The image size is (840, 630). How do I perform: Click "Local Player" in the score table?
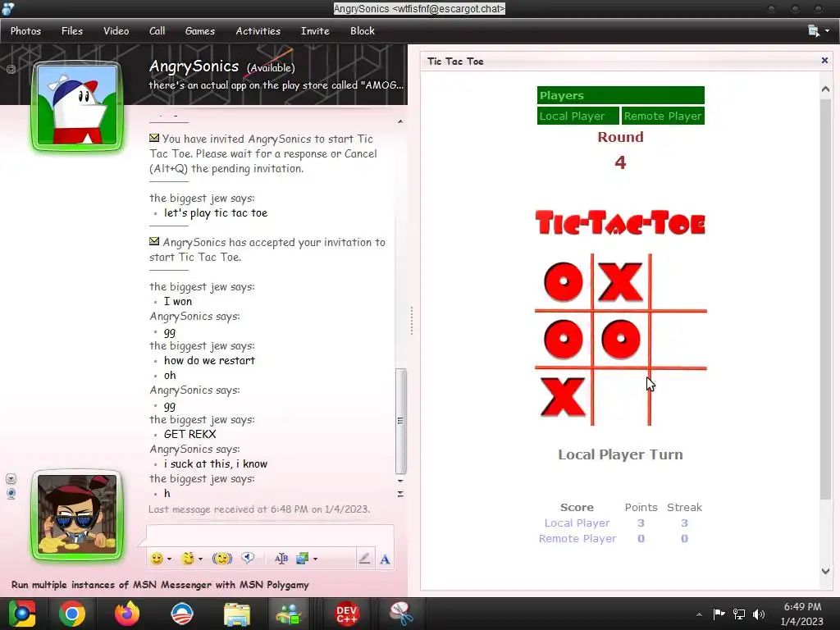point(577,523)
